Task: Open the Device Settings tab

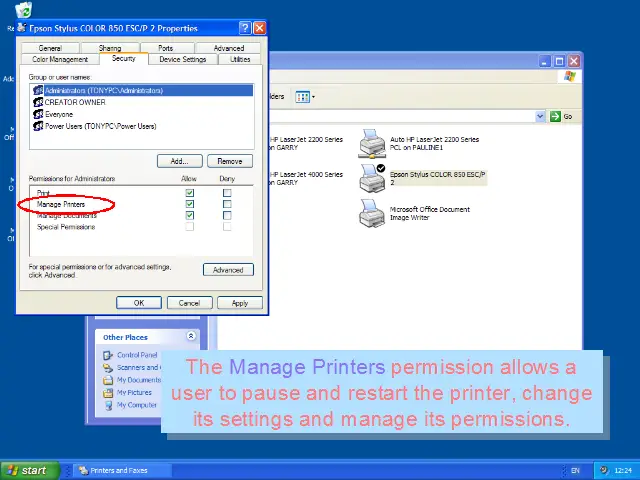Action: click(x=183, y=59)
